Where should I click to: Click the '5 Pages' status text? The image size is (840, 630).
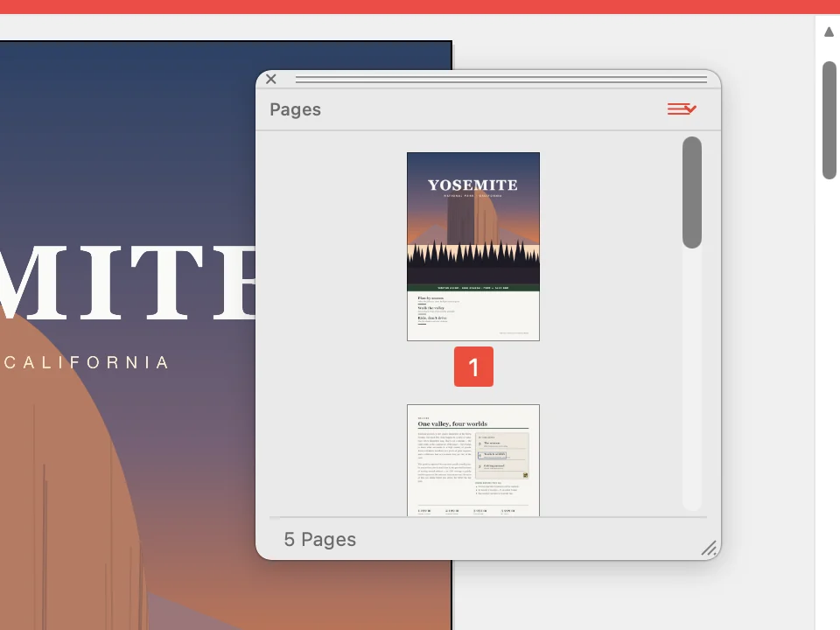click(320, 540)
